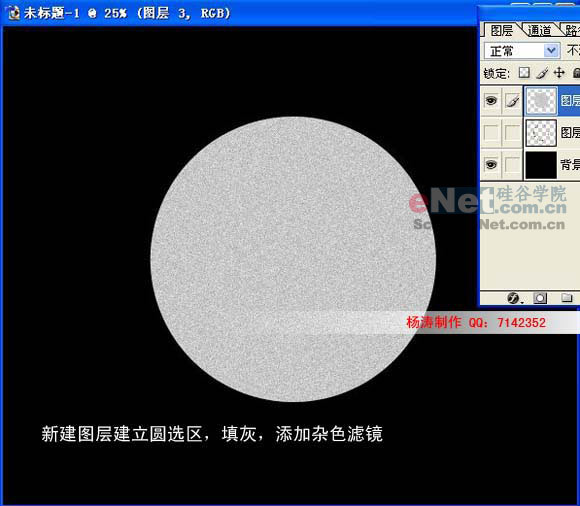
Task: Toggle the link box of the middle layer
Action: 512,132
